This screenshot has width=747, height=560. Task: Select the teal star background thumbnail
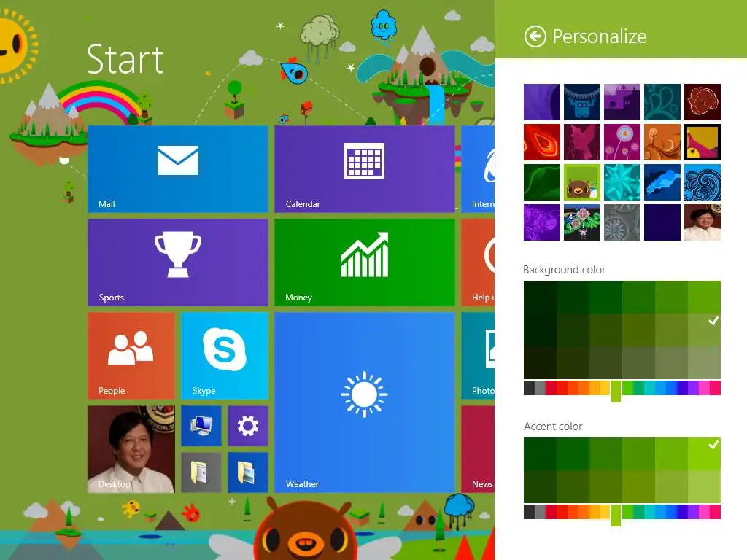[x=622, y=182]
